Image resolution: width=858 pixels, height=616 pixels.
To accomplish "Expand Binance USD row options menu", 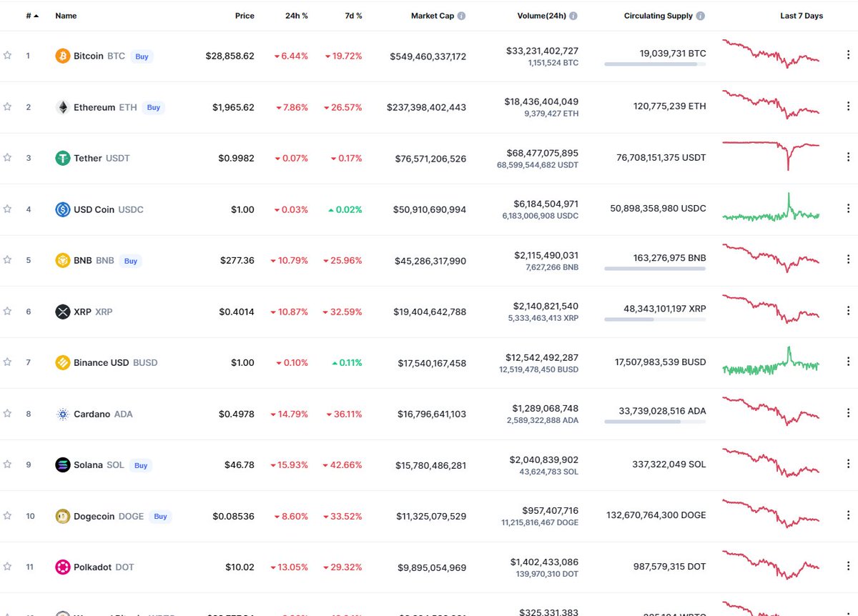I will point(849,362).
